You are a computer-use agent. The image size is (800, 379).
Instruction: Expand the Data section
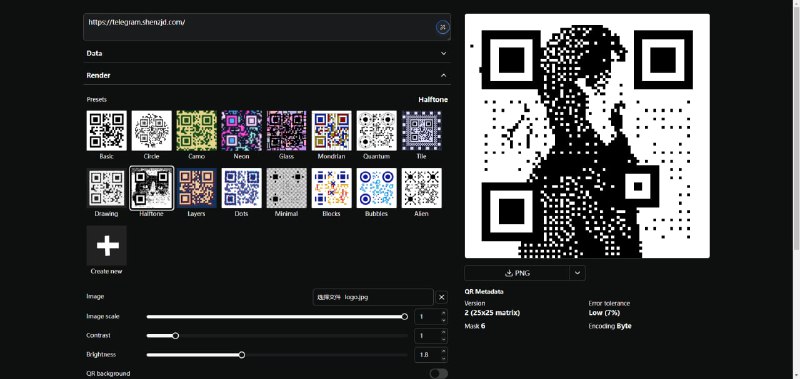[267, 53]
